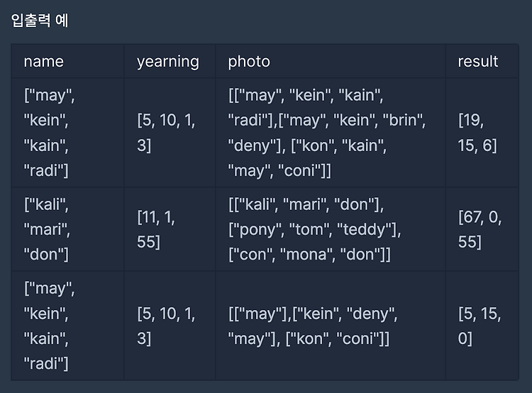Click first row photo cell containing "brin"
The height and width of the screenshot is (393, 532).
click(331, 133)
